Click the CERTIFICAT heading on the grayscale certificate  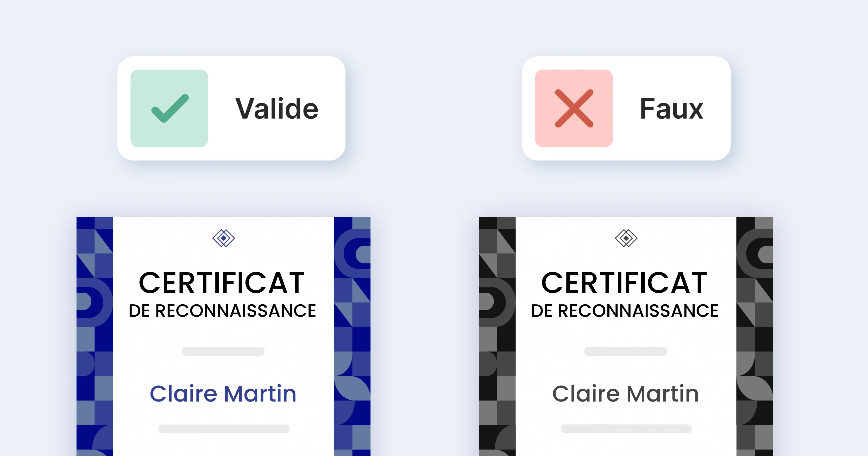coord(624,283)
